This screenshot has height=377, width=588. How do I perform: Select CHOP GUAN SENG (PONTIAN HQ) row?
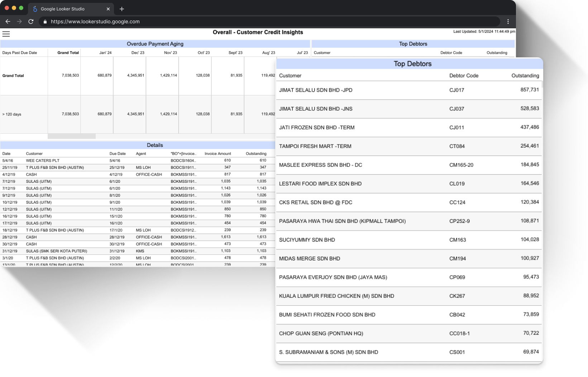408,334
